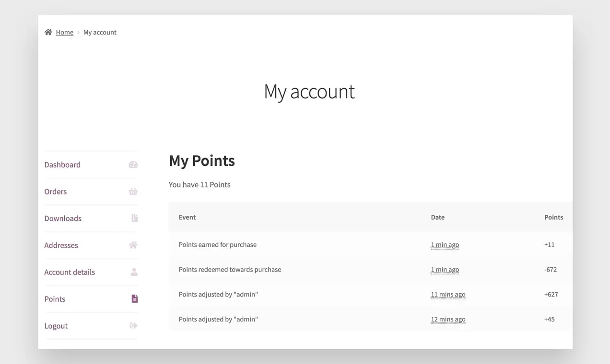Go to Dashboard in account menu
This screenshot has height=364, width=610.
pos(62,165)
